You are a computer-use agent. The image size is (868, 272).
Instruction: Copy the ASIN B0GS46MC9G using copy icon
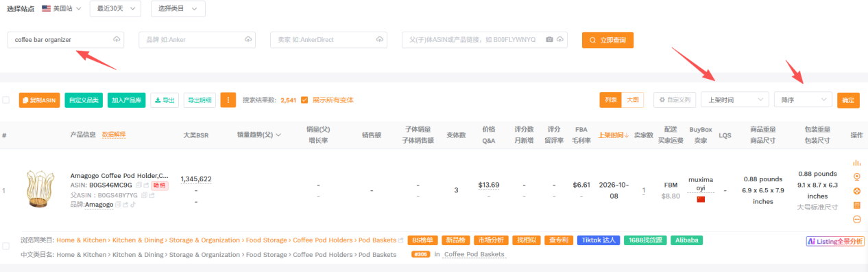(x=138, y=185)
